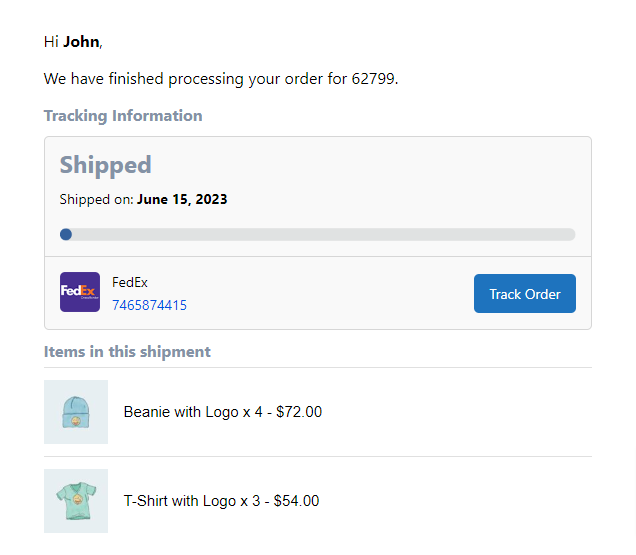Screen dimensions: 636x555
Task: Click the June 15, 2023 ship date
Action: click(x=182, y=199)
